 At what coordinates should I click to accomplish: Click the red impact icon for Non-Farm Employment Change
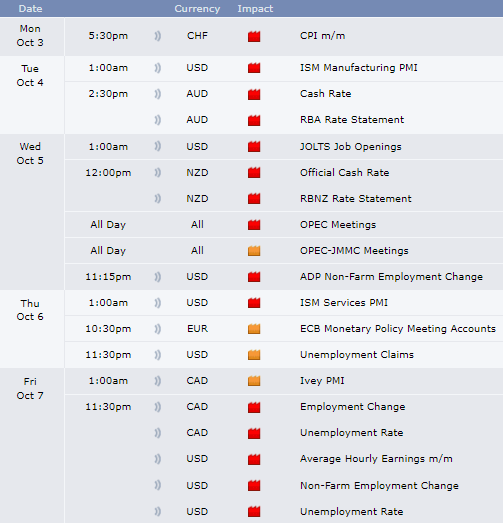click(x=254, y=486)
